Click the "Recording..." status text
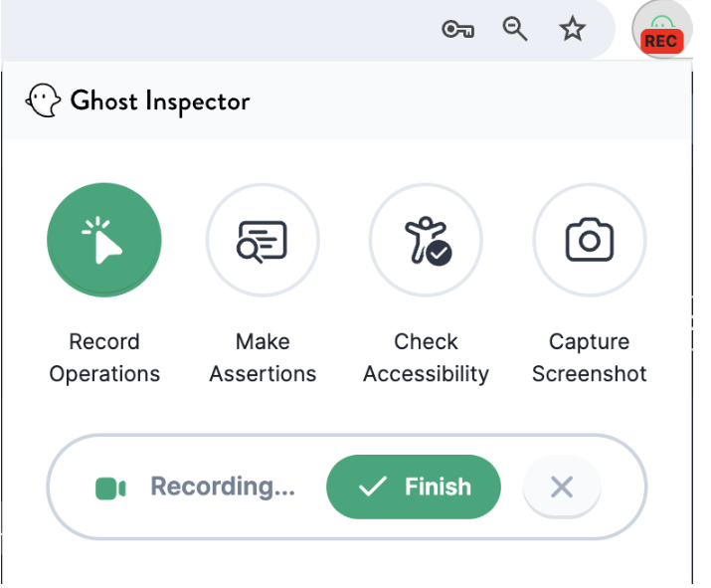Image resolution: width=711 pixels, height=588 pixels. (223, 486)
